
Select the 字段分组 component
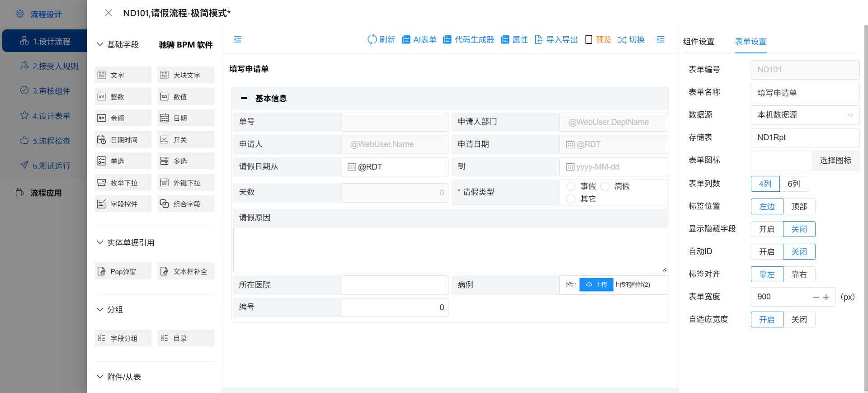point(123,338)
